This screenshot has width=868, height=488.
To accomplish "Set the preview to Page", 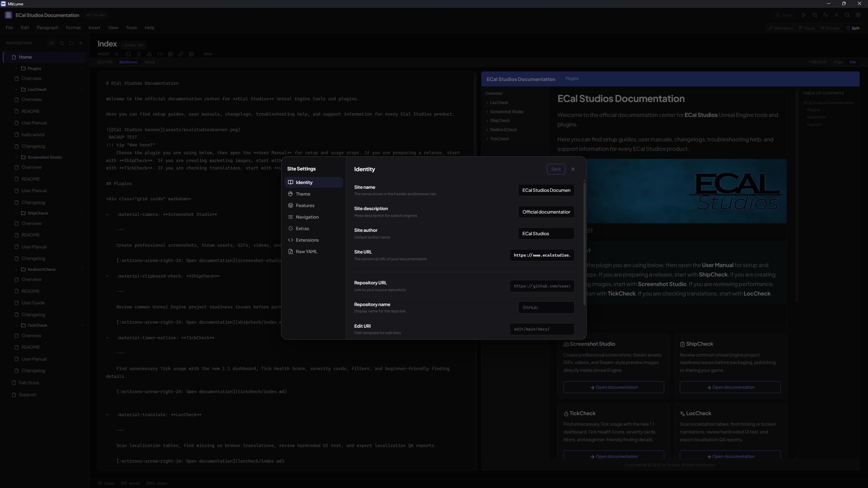I will point(838,62).
